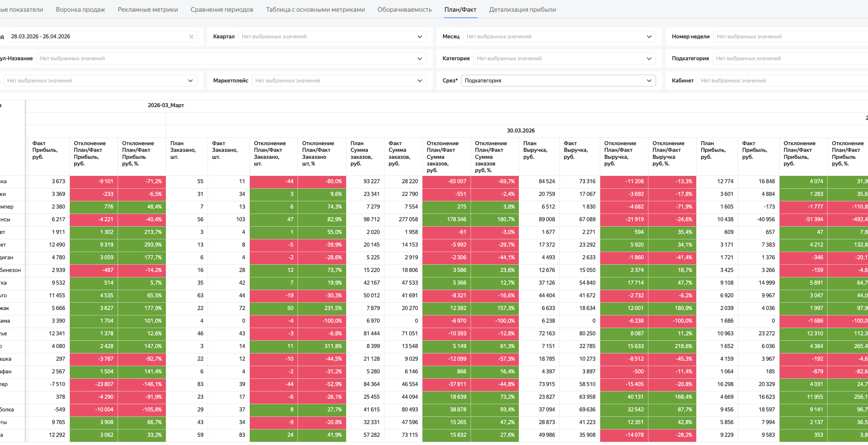Click the green cell 231,5%
Image resolution: width=868 pixels, height=445 pixels.
[x=322, y=308]
